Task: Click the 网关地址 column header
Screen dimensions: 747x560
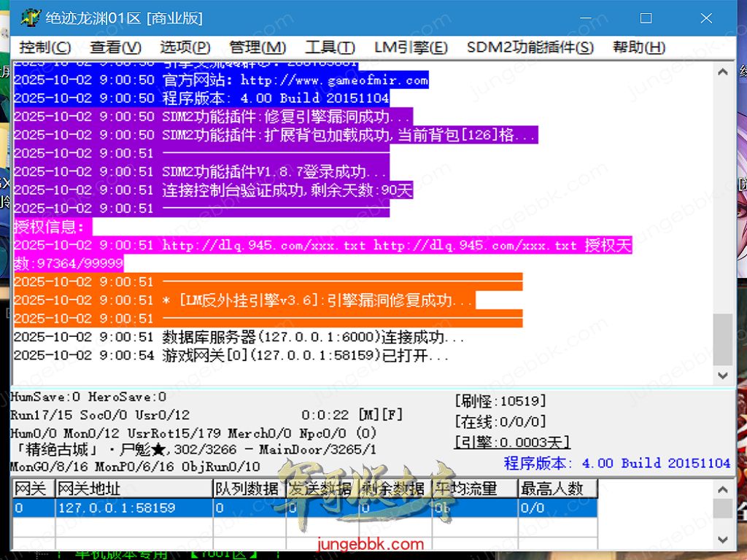Action: (133, 489)
